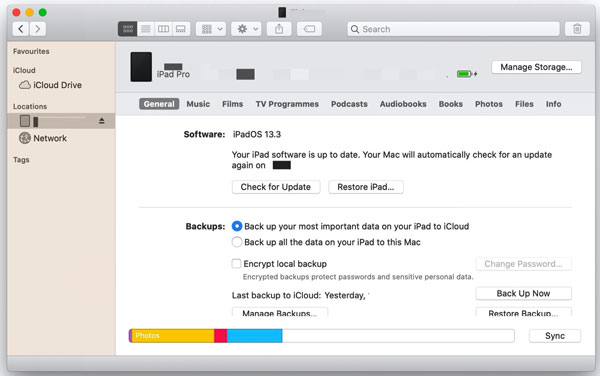This screenshot has width=600, height=376.
Task: Switch to list view in toolbar
Action: (145, 29)
